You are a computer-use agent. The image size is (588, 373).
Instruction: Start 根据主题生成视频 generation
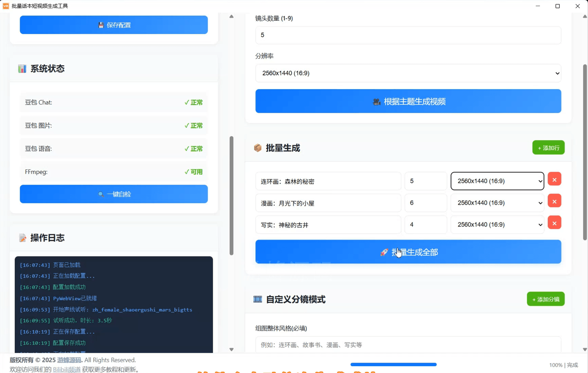408,101
